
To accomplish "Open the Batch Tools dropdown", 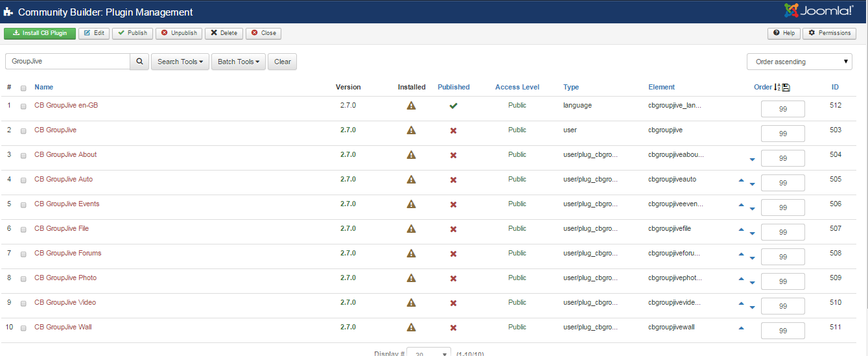I will click(x=239, y=62).
